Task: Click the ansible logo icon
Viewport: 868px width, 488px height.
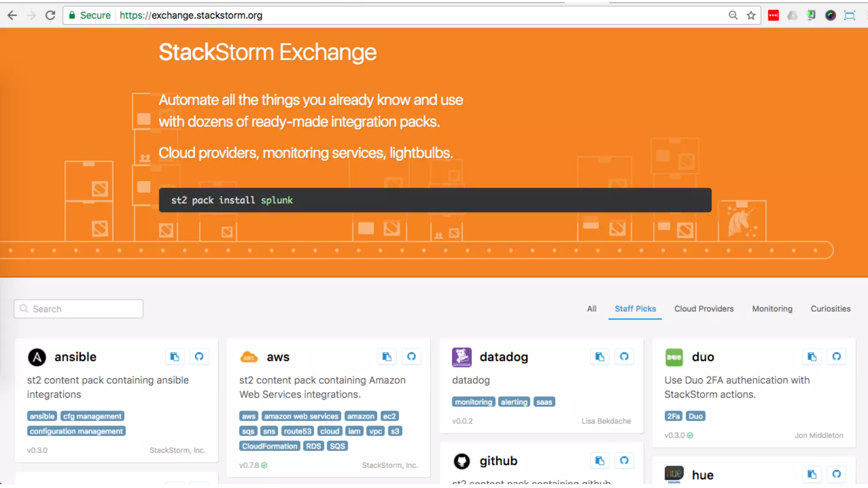Action: point(37,357)
